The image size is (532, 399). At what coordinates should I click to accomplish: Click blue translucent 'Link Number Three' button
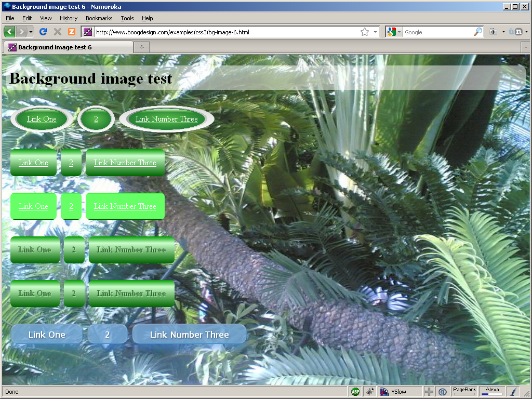click(x=189, y=335)
